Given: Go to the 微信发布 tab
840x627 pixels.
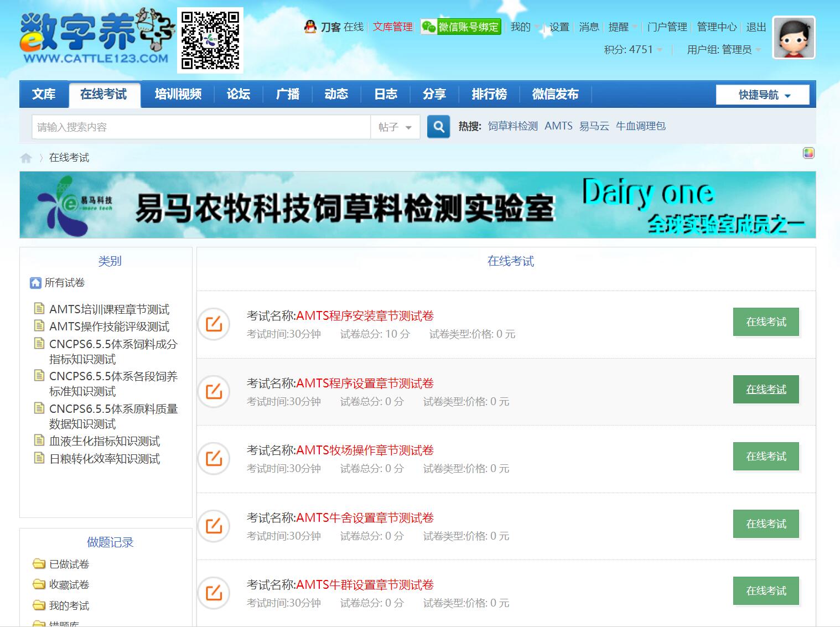Looking at the screenshot, I should (x=556, y=94).
